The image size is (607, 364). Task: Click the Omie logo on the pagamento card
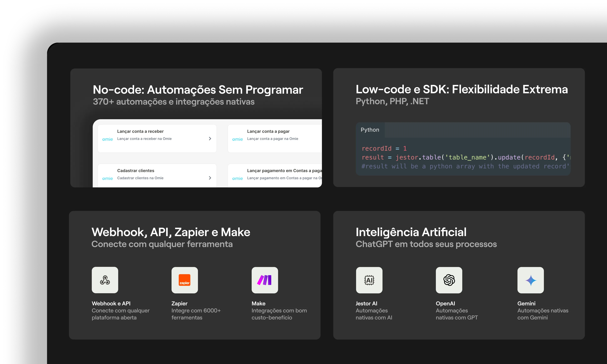tap(237, 178)
